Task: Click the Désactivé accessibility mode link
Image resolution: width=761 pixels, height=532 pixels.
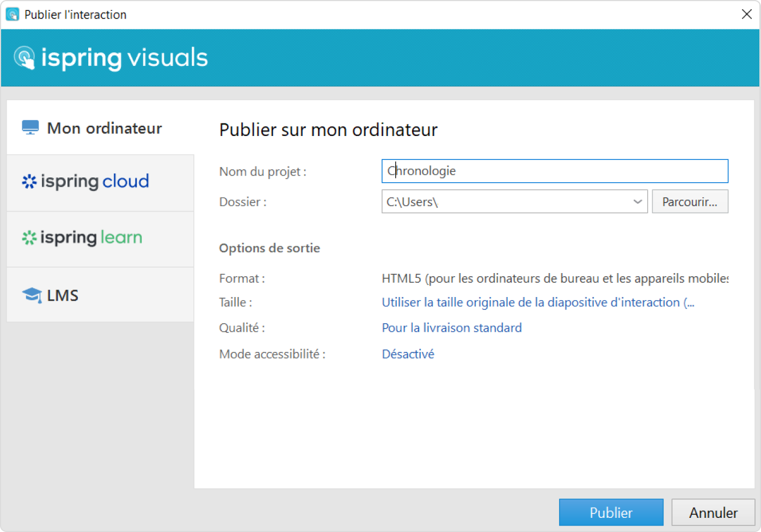Action: 408,354
